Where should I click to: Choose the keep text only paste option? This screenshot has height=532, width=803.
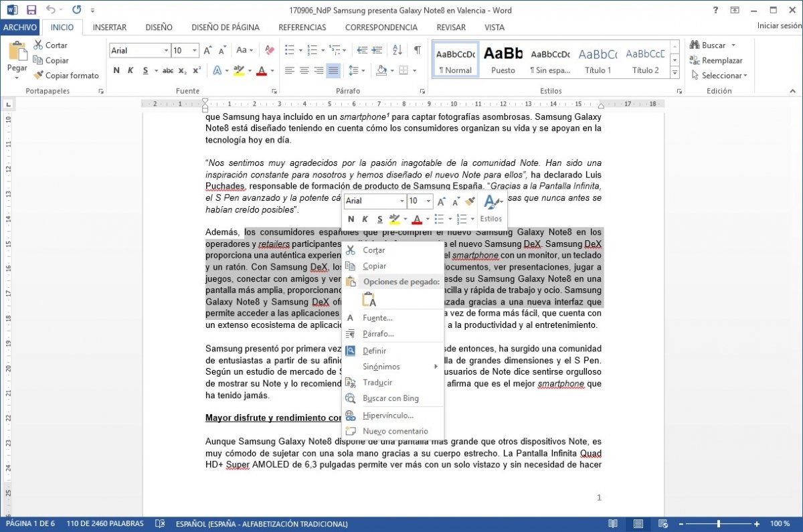[369, 299]
